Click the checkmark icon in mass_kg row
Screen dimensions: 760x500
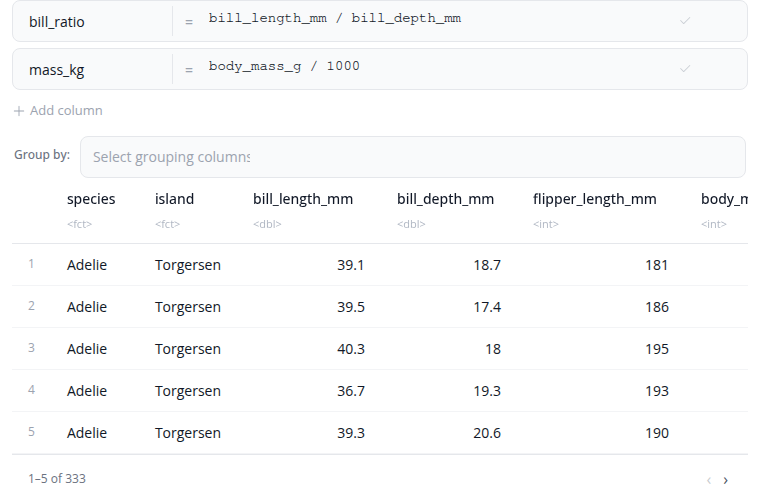click(x=684, y=69)
